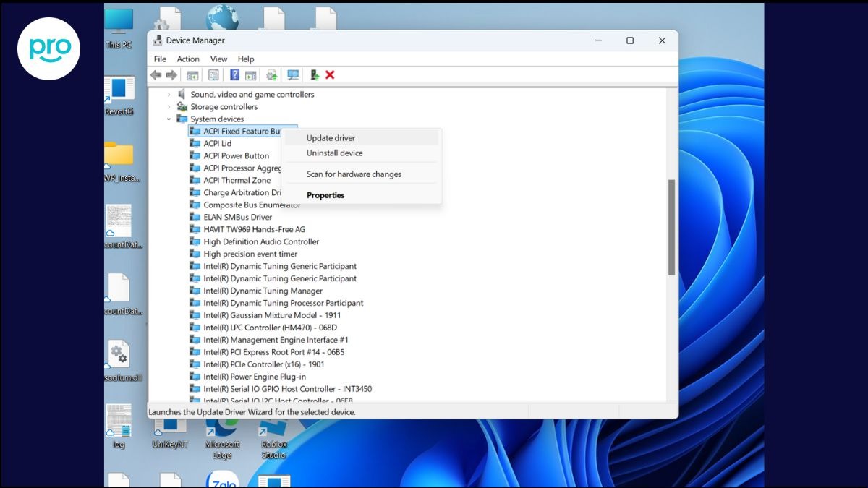This screenshot has width=868, height=488.
Task: Select Intel(R) LPC Controller (HM470) - 068D
Action: point(271,328)
